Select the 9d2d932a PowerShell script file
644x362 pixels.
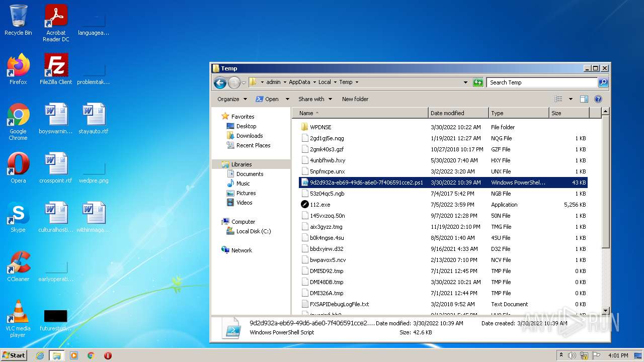tap(444, 183)
